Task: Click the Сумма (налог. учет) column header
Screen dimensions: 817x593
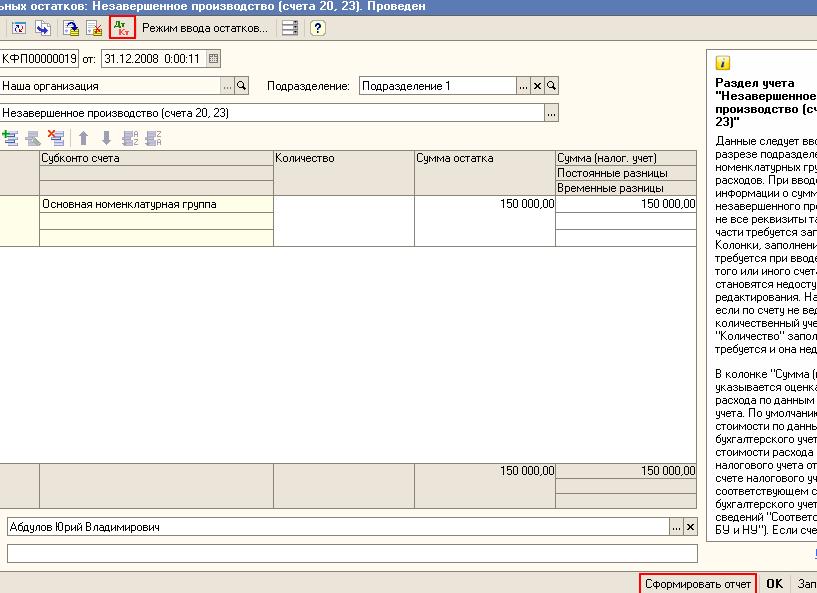Action: 626,158
